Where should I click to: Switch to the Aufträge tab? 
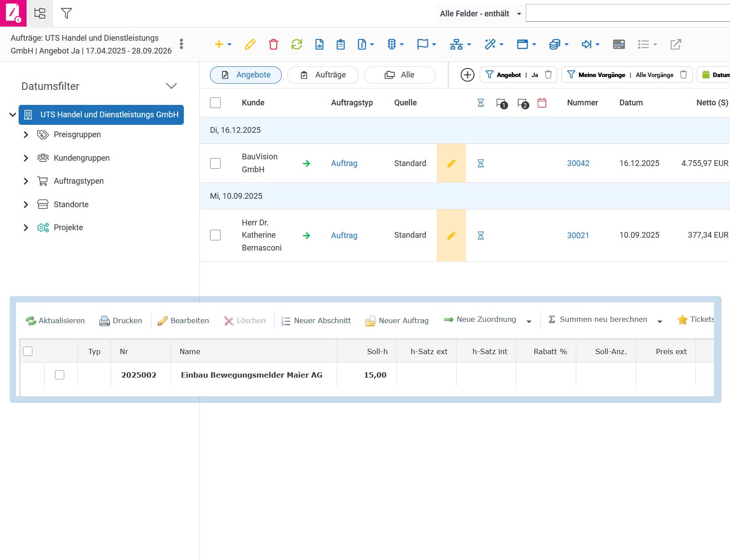tap(323, 75)
